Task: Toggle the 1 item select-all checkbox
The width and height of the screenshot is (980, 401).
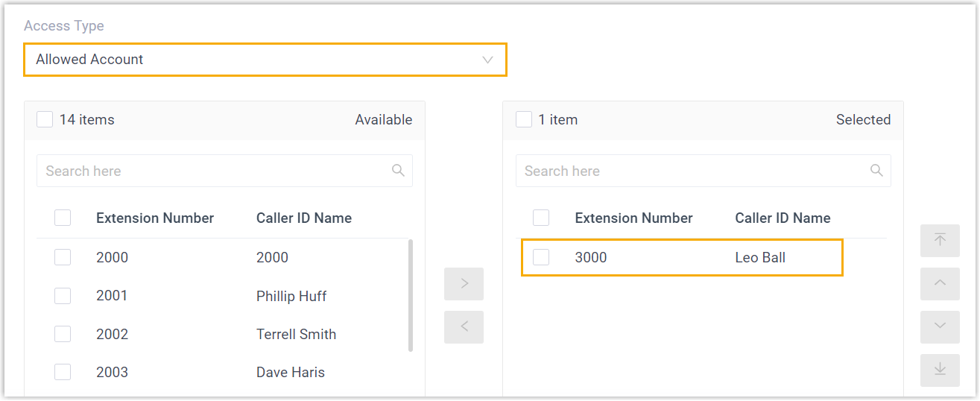Action: (x=524, y=119)
